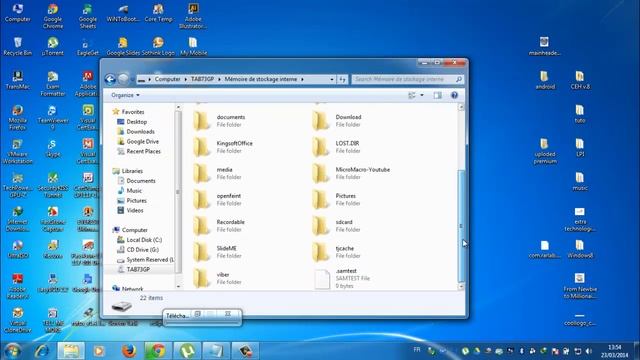Select the openfeint folder
Viewport: 640px width, 360px height.
[x=218, y=200]
